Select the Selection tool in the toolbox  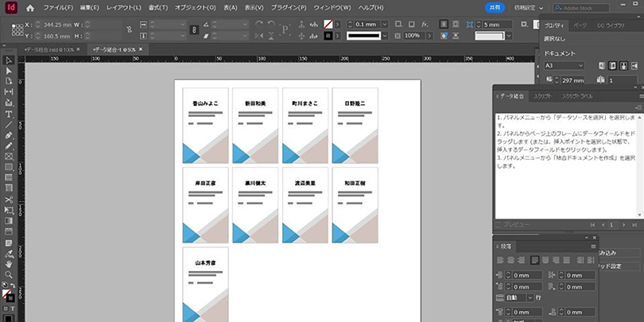click(x=8, y=60)
